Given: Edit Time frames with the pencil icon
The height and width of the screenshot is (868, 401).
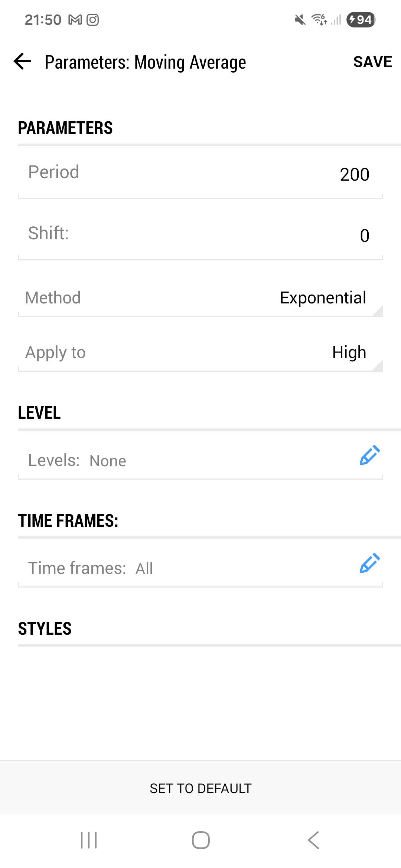Looking at the screenshot, I should pos(369,563).
